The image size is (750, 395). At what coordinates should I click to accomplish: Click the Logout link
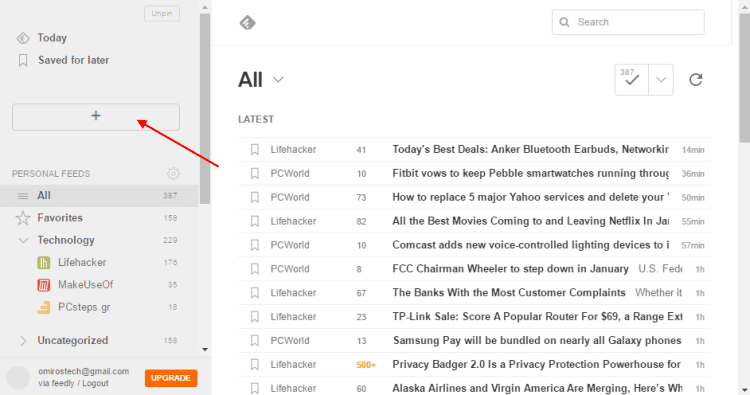[x=95, y=384]
